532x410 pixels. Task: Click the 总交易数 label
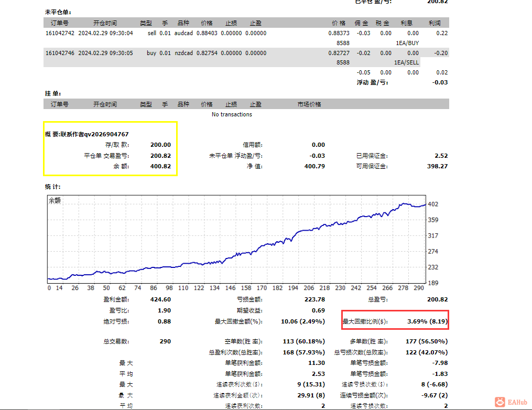tap(116, 341)
